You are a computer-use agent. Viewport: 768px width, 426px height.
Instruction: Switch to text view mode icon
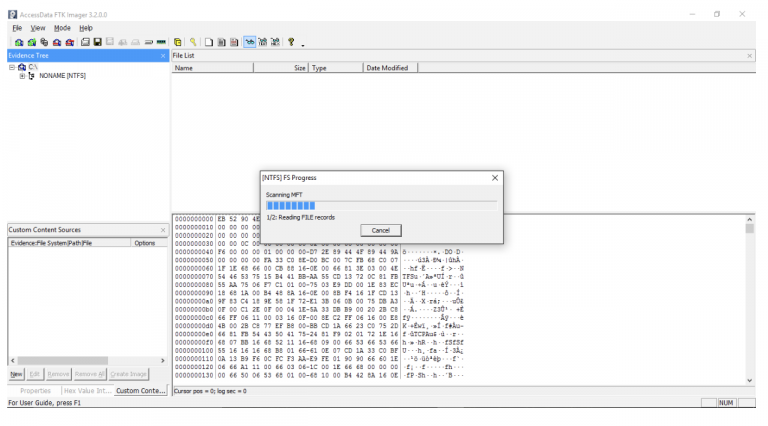pyautogui.click(x=263, y=42)
